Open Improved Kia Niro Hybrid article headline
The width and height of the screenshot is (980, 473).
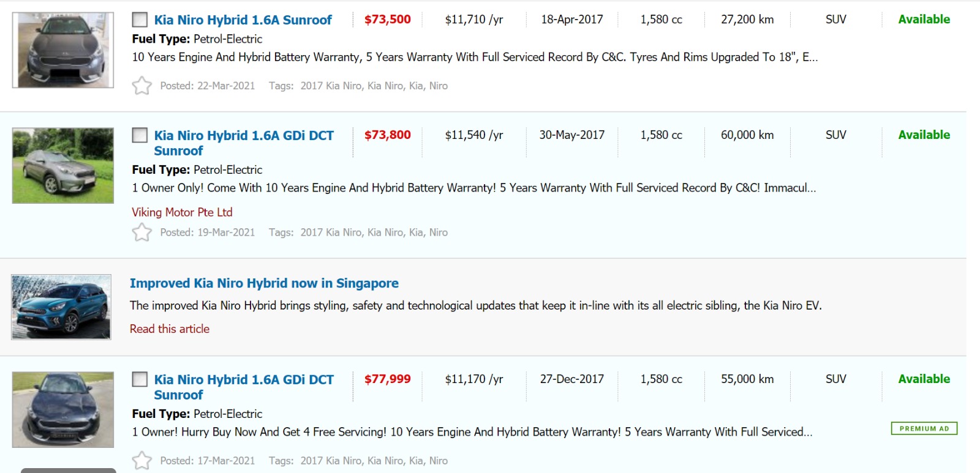(x=264, y=283)
